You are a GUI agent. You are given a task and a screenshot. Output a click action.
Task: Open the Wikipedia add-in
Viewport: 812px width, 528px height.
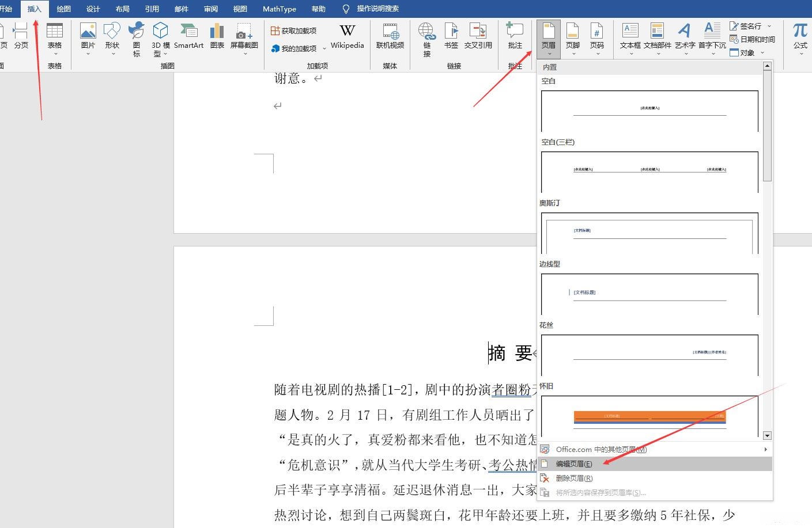(347, 36)
